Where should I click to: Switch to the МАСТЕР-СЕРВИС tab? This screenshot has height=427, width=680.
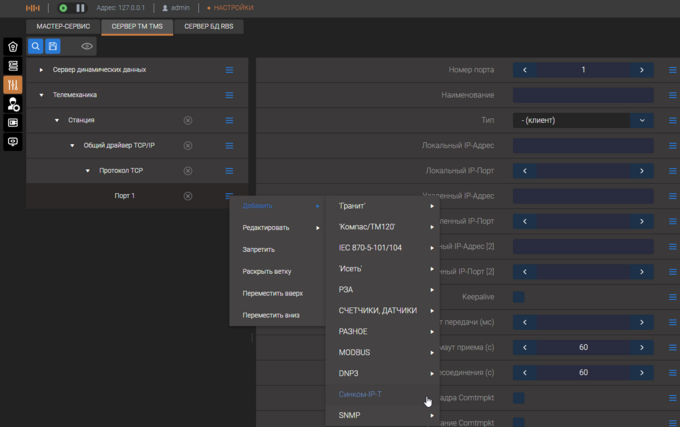(64, 27)
